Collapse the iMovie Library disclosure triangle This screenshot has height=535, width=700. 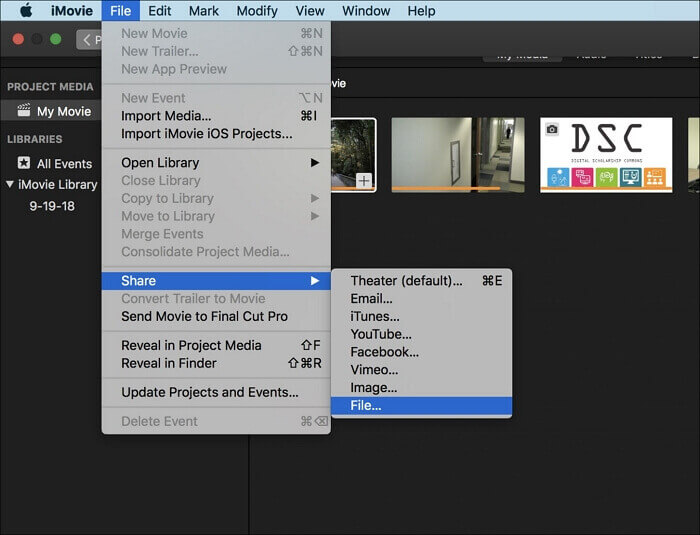(x=10, y=184)
